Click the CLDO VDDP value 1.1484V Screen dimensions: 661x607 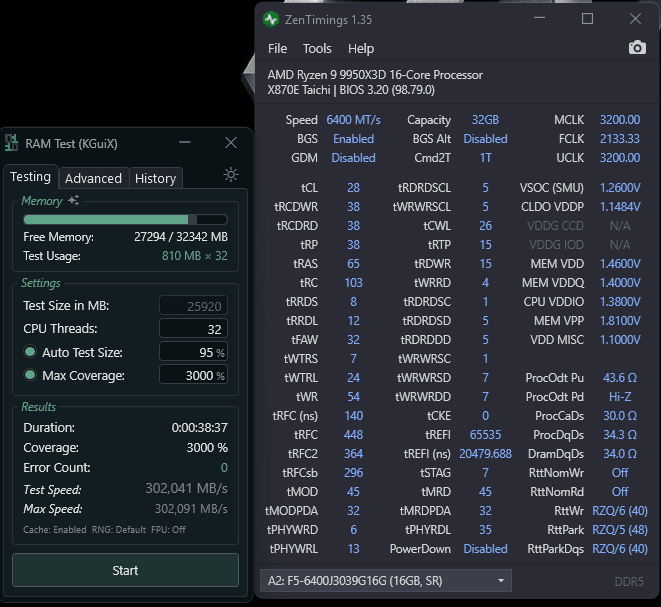pos(620,207)
